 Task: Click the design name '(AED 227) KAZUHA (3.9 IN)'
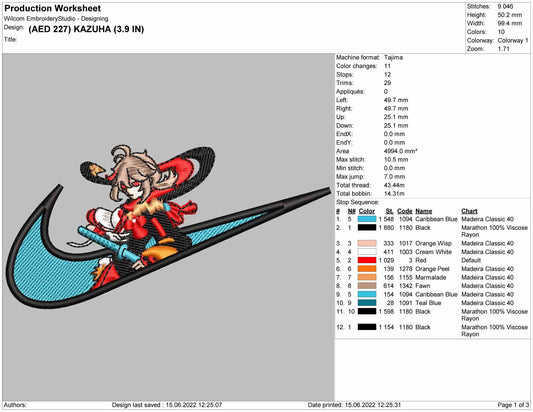86,29
